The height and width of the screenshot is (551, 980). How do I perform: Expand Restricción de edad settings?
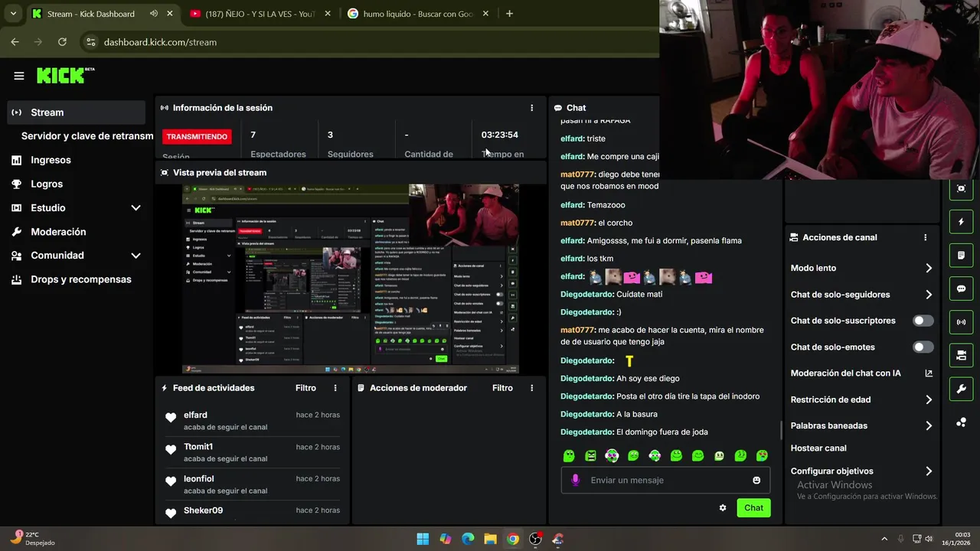pos(862,399)
